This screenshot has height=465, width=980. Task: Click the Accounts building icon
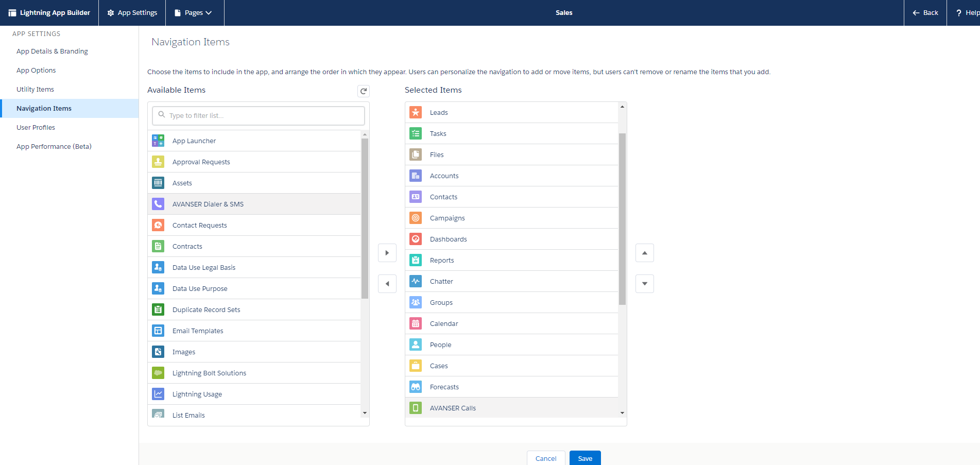click(x=416, y=176)
